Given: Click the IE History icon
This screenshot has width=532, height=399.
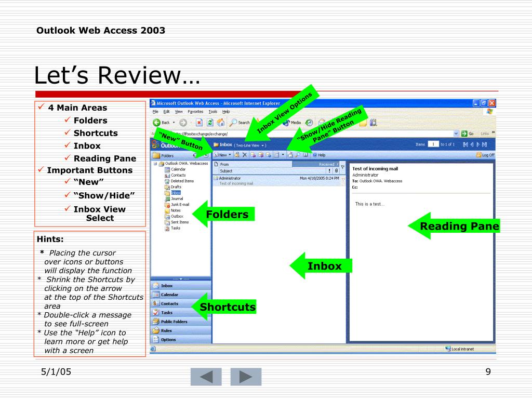Looking at the screenshot, I should [x=309, y=123].
